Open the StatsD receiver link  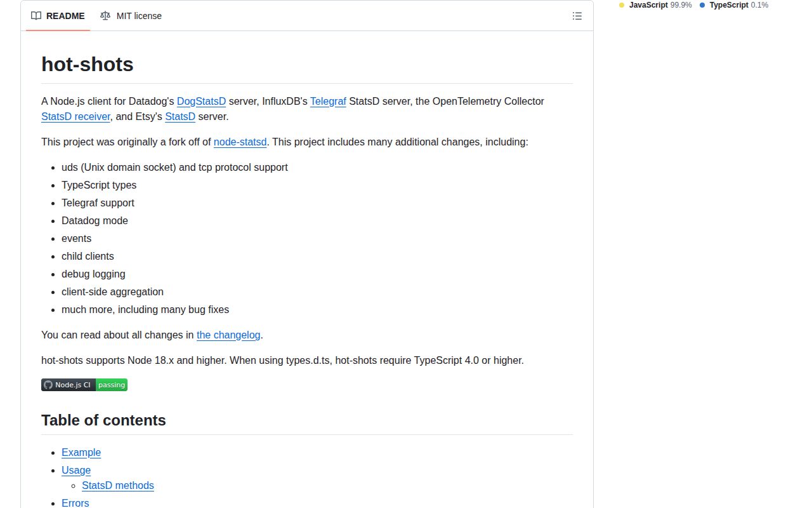76,116
